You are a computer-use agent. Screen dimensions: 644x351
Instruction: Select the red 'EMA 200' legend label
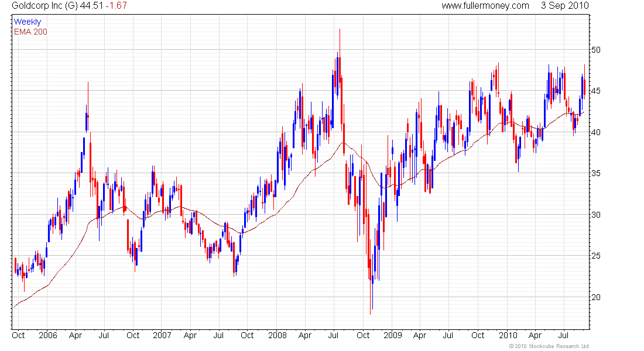[30, 32]
